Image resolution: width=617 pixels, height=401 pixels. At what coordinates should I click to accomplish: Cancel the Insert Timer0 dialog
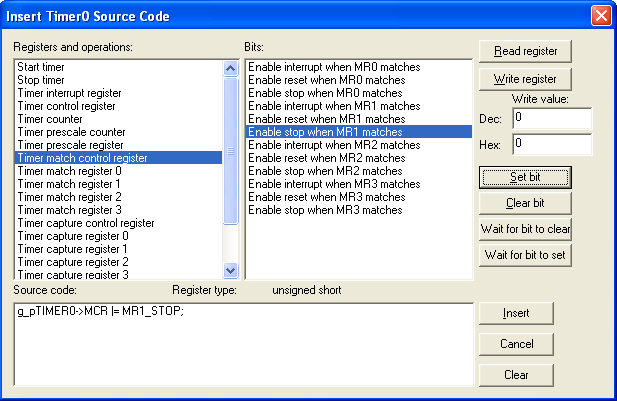coord(516,344)
